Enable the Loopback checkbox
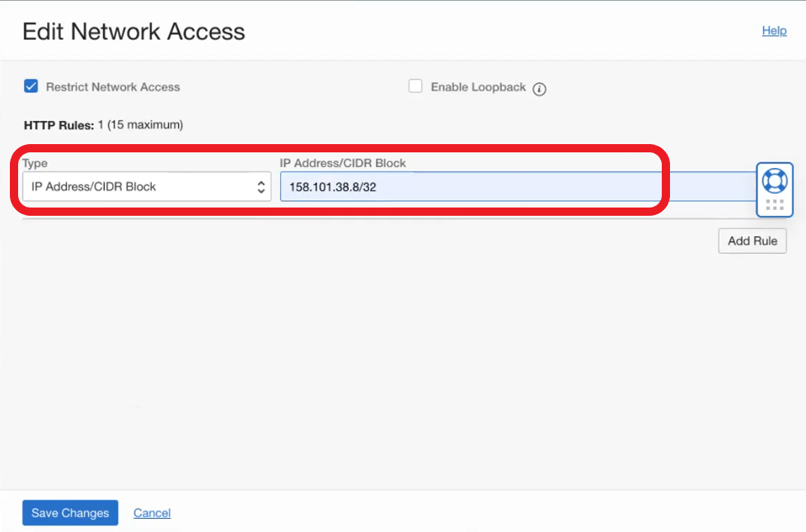 pos(415,86)
